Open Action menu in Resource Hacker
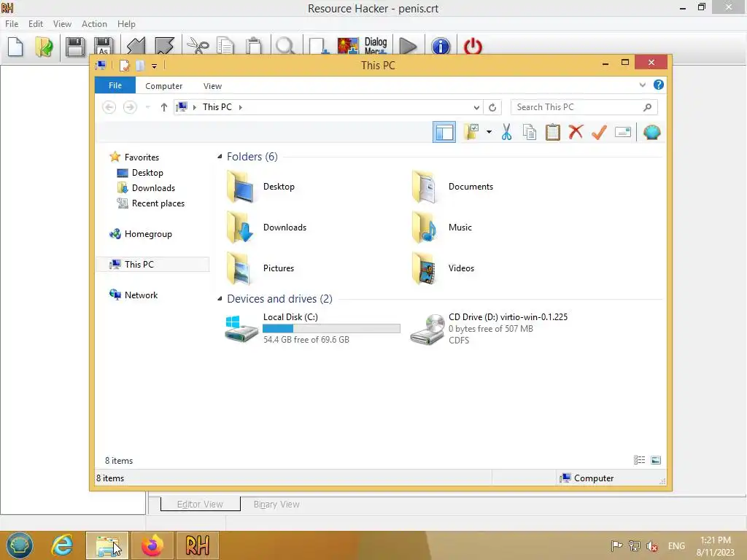 [x=94, y=24]
